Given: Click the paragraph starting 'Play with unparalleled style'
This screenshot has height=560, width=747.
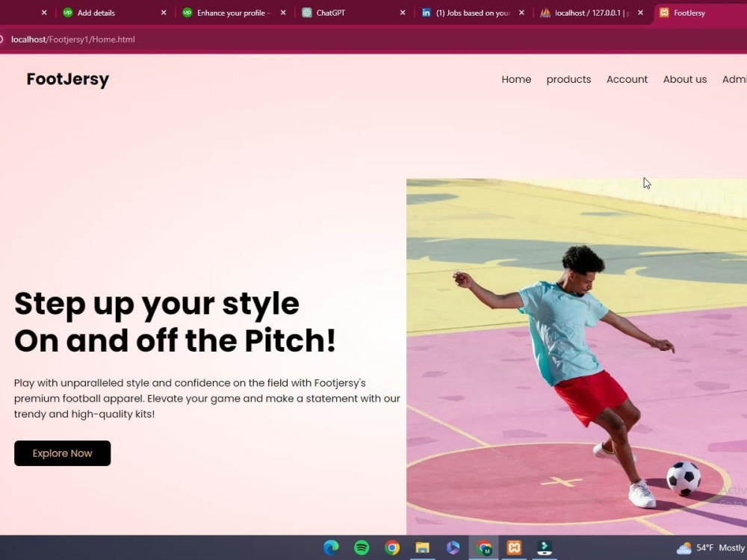Looking at the screenshot, I should (207, 399).
